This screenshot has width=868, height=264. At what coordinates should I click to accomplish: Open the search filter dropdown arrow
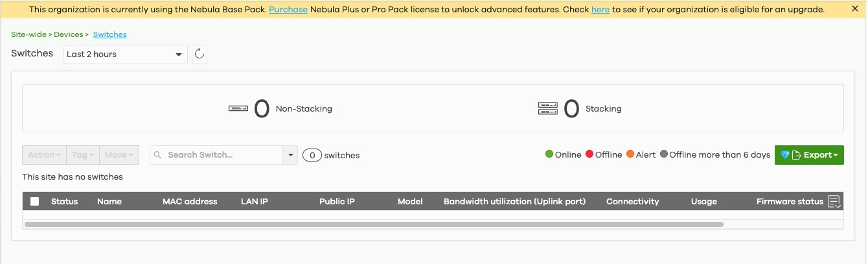[291, 155]
